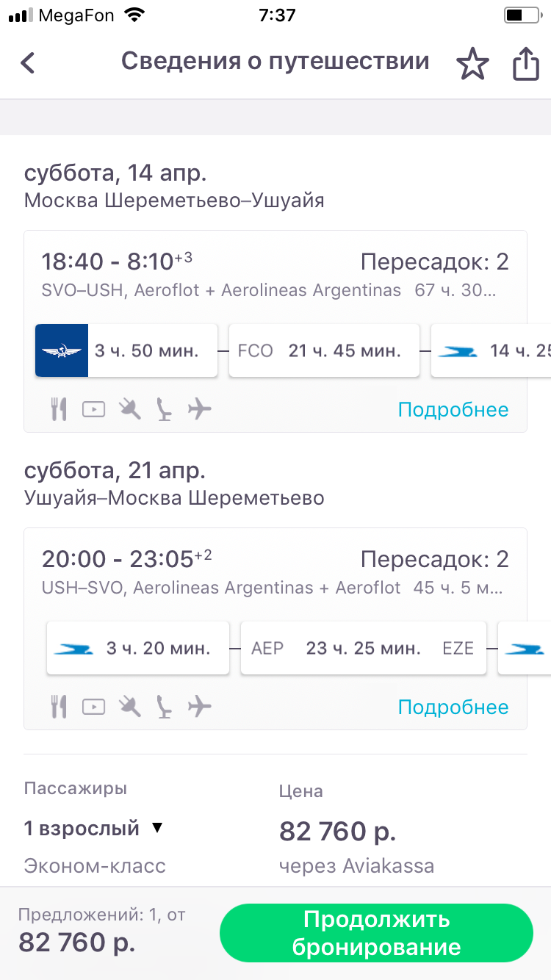Expand outbound flight details via 'Подробнее'
Image resolution: width=551 pixels, height=980 pixels.
point(453,409)
